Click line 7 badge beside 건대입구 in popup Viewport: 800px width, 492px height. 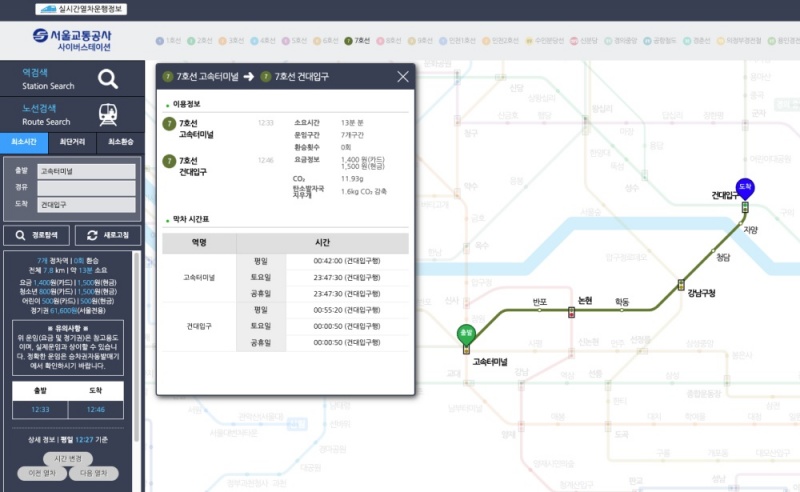(x=169, y=161)
